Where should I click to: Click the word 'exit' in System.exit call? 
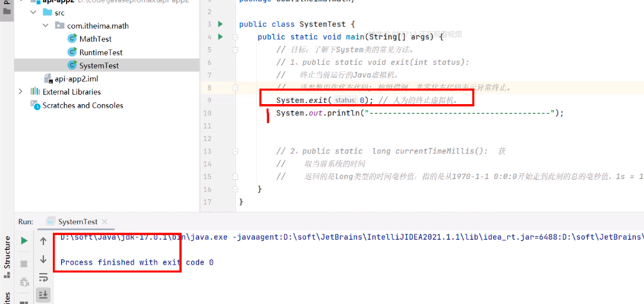coord(318,100)
